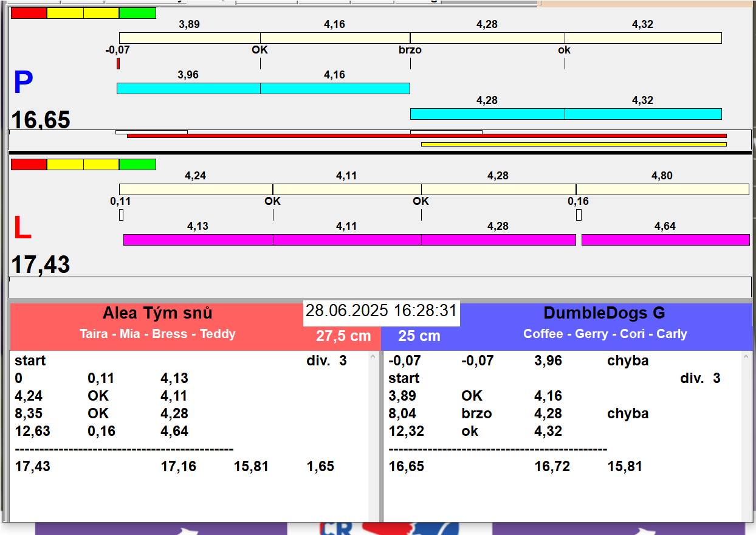Image resolution: width=756 pixels, height=535 pixels.
Task: Click the up arrow in DumbleDogs results scrollbar
Action: 747,357
